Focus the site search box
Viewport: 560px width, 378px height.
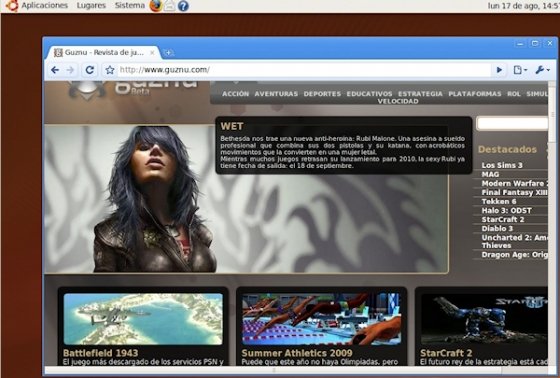pos(512,124)
